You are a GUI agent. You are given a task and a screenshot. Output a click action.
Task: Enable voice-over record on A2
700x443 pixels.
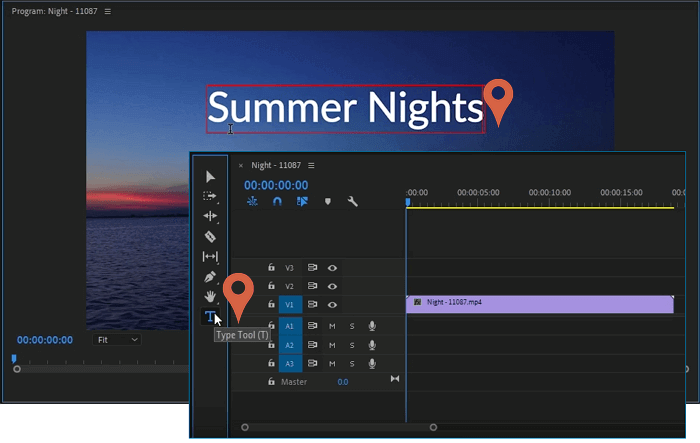point(372,345)
